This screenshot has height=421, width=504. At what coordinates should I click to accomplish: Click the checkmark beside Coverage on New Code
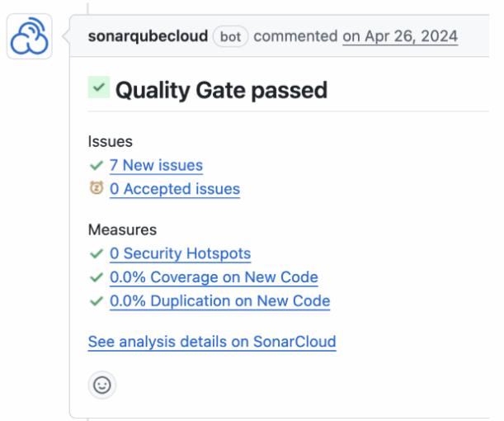(96, 277)
